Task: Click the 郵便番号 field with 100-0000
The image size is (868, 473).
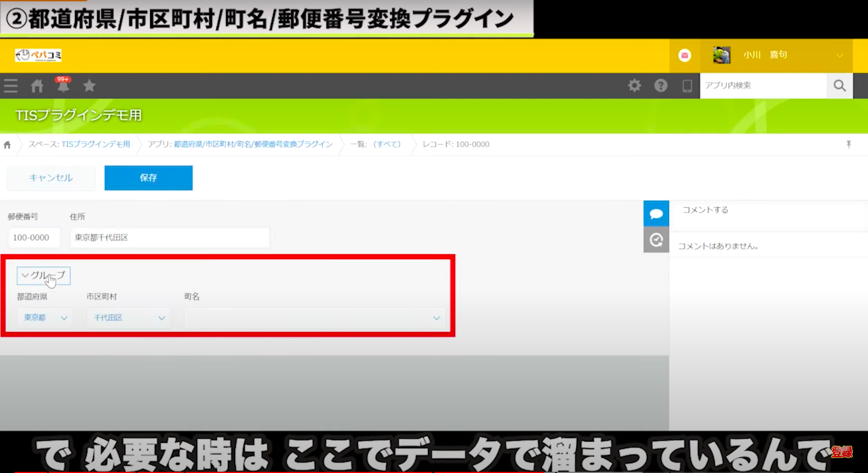Action: [34, 238]
